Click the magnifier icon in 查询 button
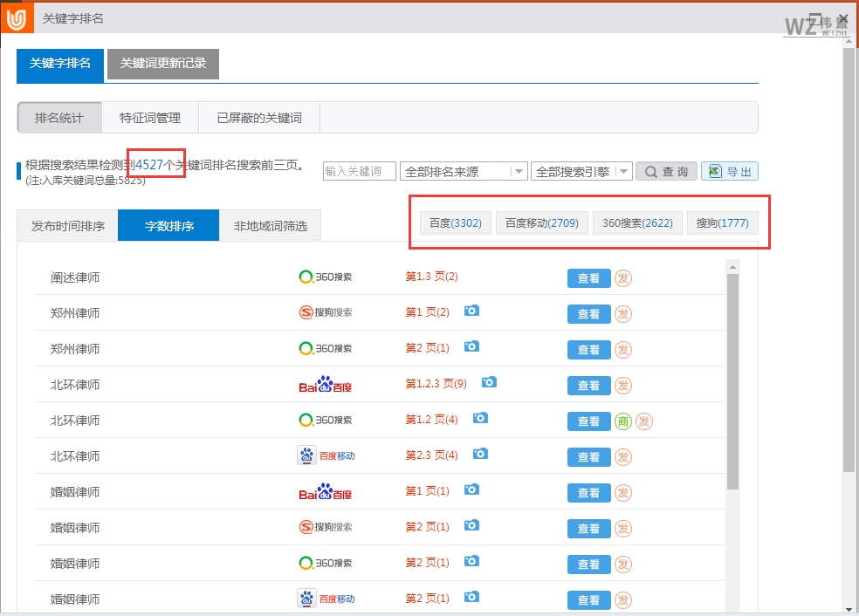 tap(651, 170)
